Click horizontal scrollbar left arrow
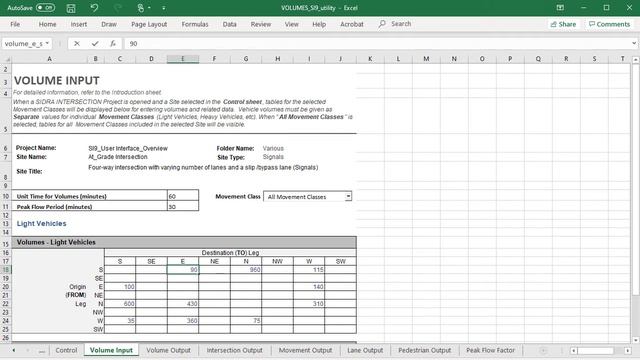This screenshot has height=360, width=640. 573,351
